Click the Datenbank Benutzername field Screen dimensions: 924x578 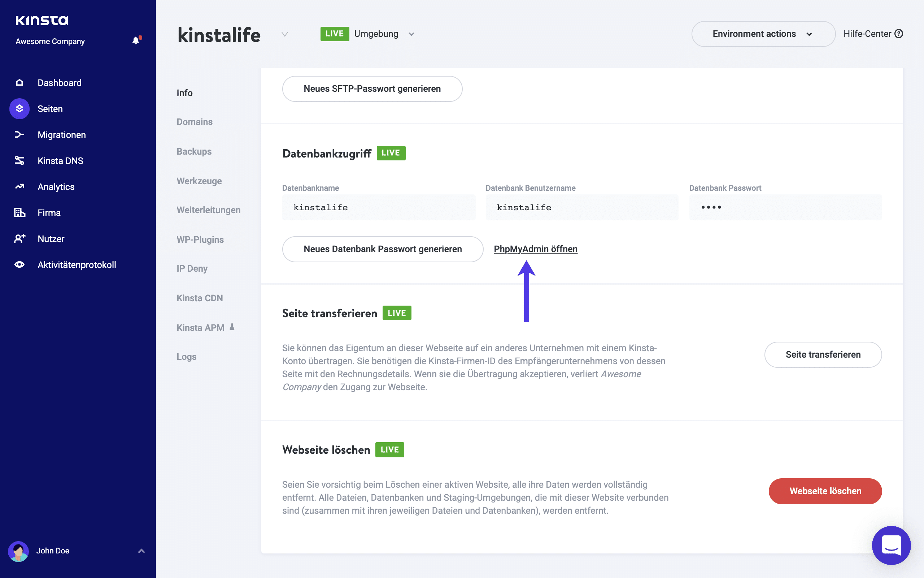click(582, 207)
